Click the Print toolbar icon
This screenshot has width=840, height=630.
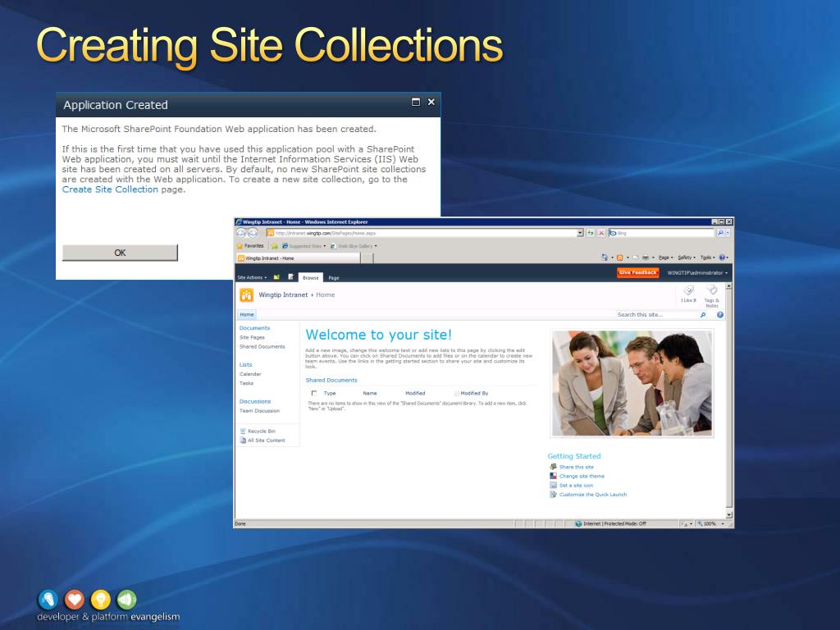pyautogui.click(x=646, y=258)
